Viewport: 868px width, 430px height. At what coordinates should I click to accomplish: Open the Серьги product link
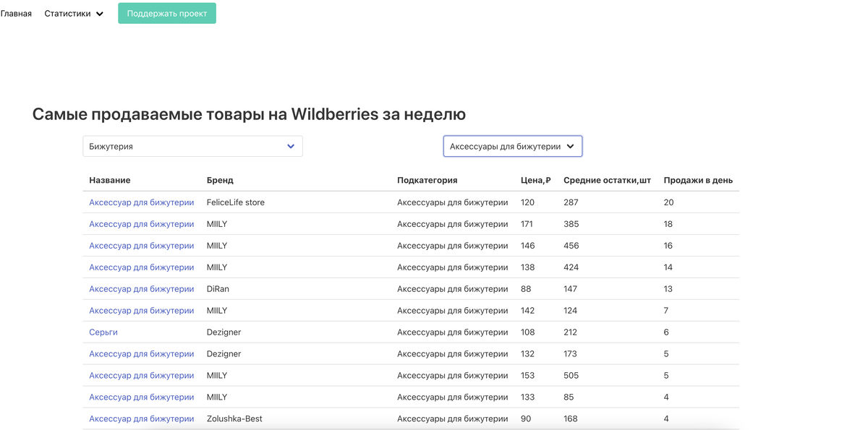(x=103, y=332)
